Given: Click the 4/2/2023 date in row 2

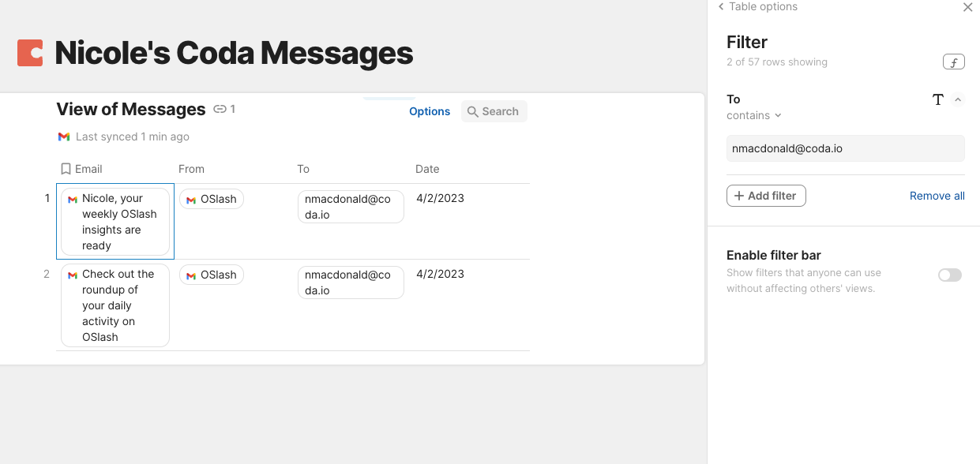Looking at the screenshot, I should pyautogui.click(x=440, y=274).
